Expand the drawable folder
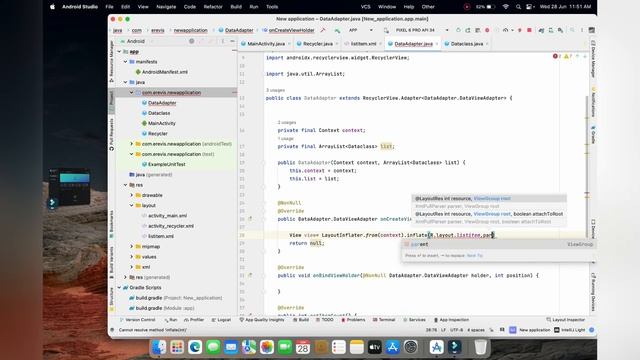The width and height of the screenshot is (640, 360). [131, 195]
